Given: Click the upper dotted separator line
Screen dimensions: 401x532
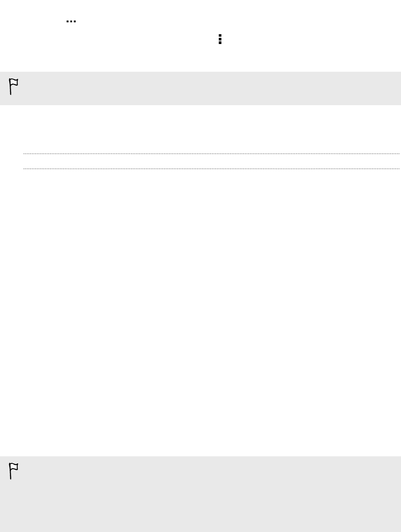Looking at the screenshot, I should (x=211, y=154).
